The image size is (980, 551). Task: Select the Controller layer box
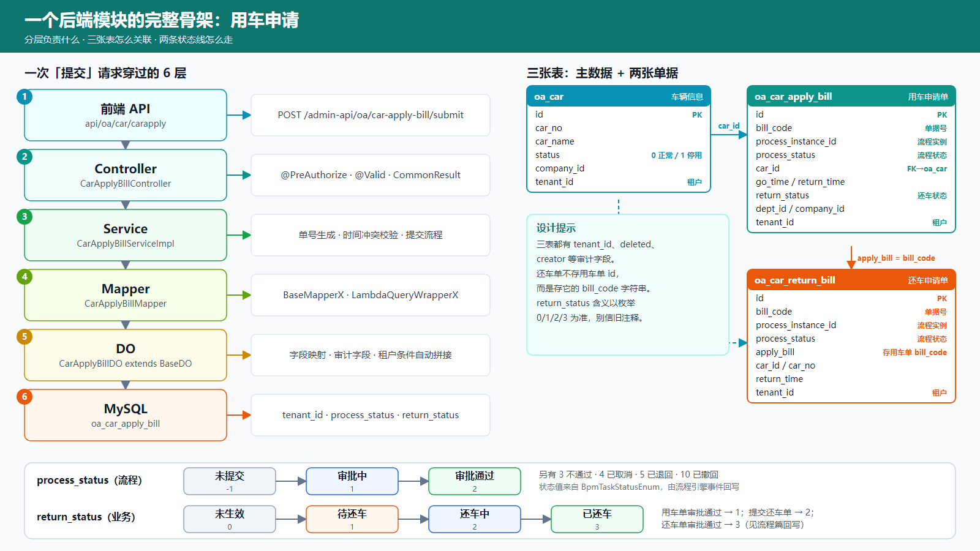tap(126, 175)
